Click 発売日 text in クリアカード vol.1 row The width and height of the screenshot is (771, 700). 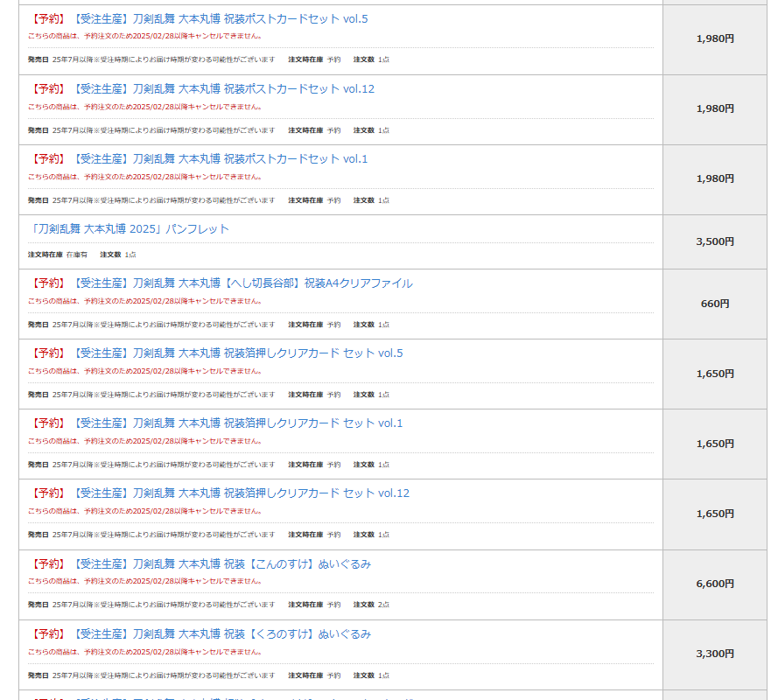[x=151, y=465]
